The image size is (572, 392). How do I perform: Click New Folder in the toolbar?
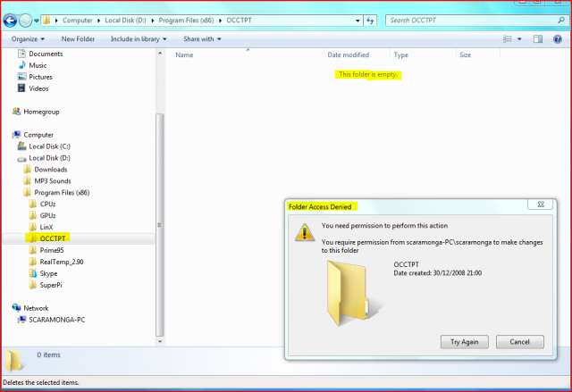point(78,39)
